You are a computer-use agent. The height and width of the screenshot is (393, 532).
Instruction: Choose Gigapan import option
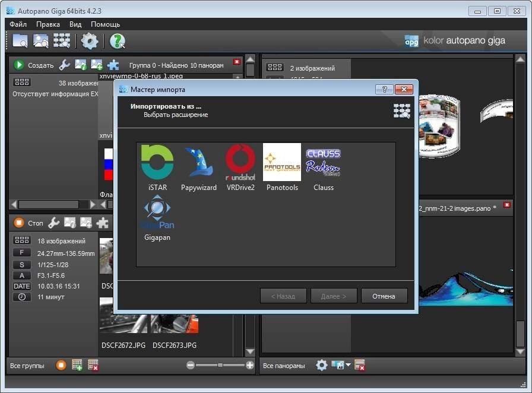(x=157, y=218)
